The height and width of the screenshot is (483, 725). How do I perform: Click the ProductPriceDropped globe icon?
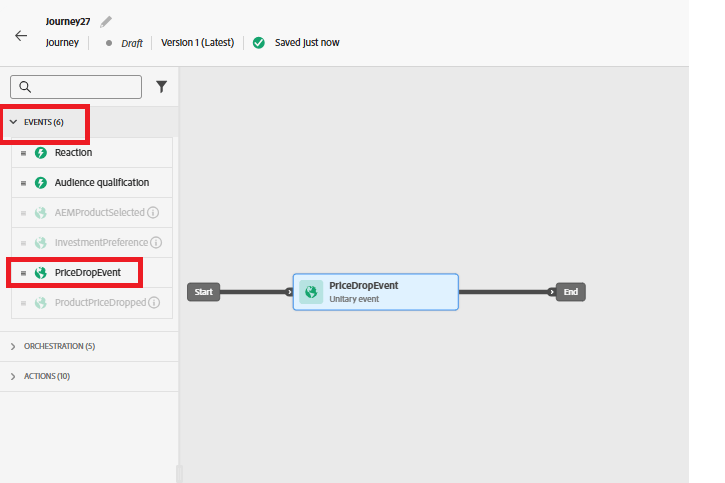(x=41, y=303)
